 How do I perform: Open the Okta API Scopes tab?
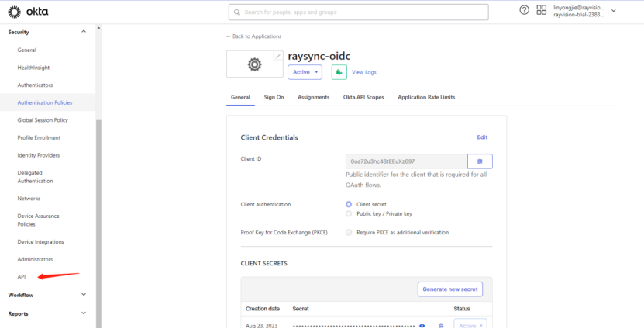tap(363, 97)
